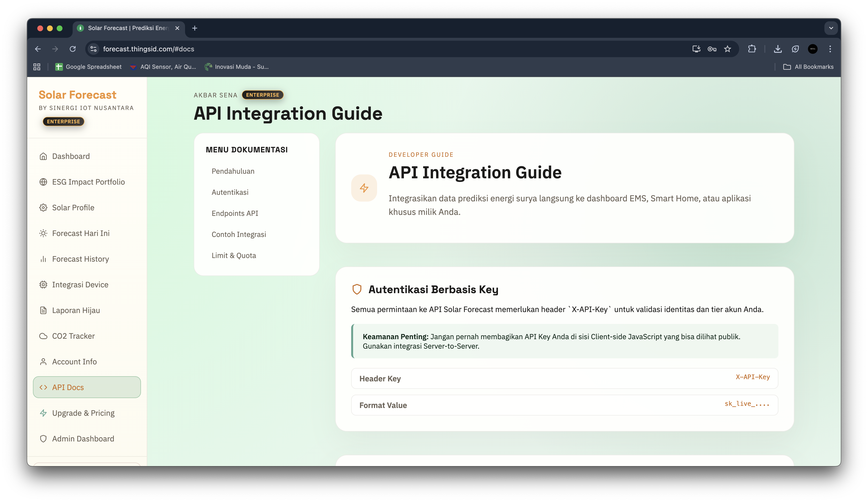Open Chrome three-dot menu
Viewport: 868px width, 502px height.
coord(830,49)
